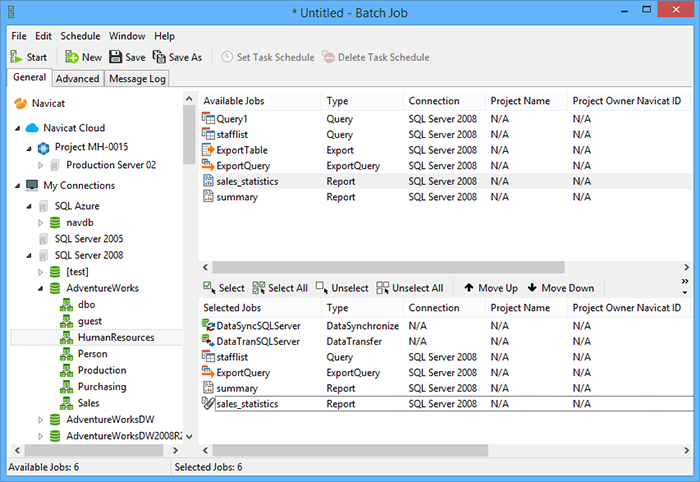This screenshot has height=482, width=700.
Task: Click the New batch job icon
Action: [x=72, y=57]
